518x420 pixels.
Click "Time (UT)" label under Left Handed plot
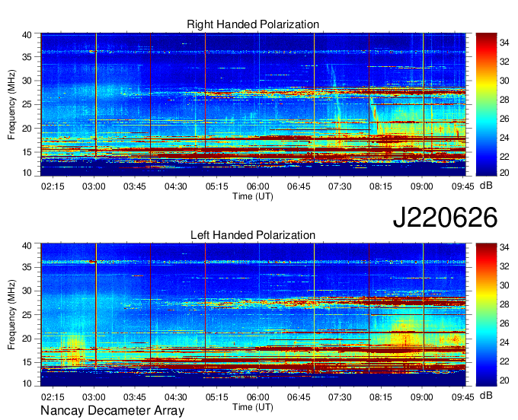tap(253, 407)
